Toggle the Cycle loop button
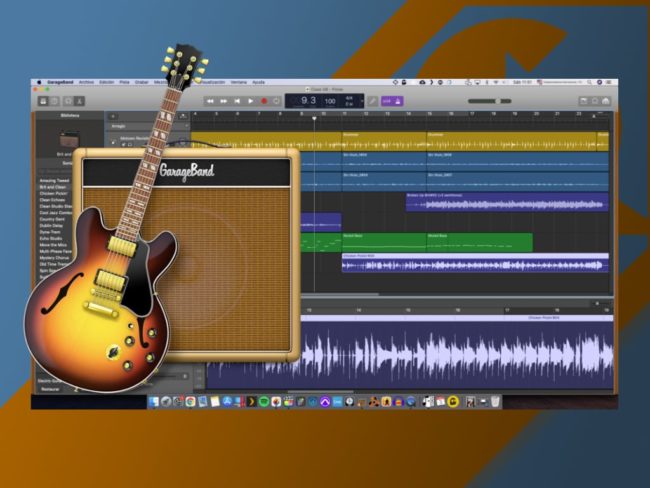Viewport: 650px width, 488px height. point(276,101)
